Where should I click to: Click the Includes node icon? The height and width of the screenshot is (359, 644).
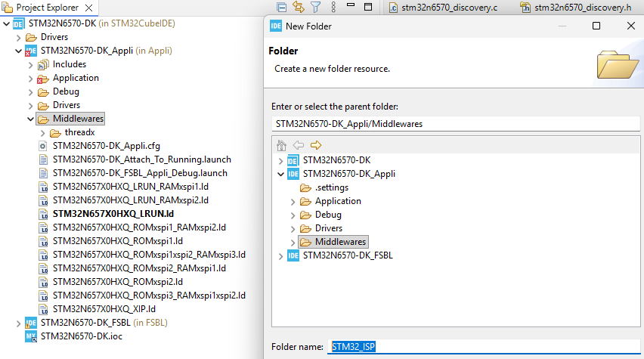coord(43,65)
